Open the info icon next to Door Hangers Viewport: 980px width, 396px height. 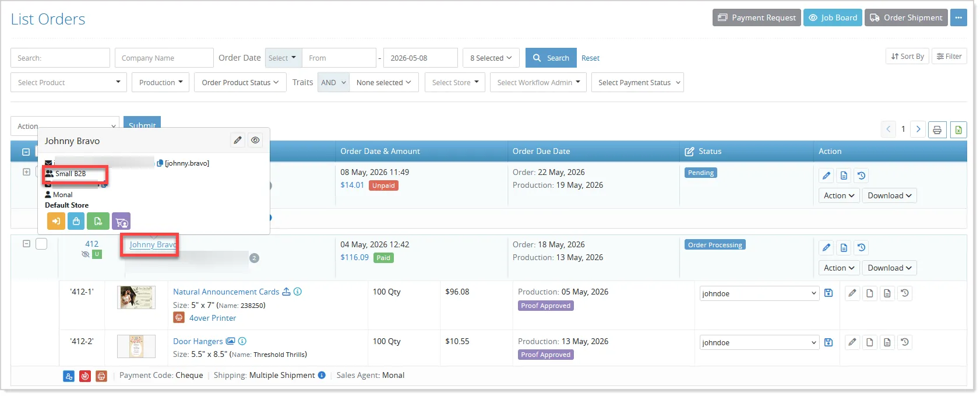tap(242, 341)
